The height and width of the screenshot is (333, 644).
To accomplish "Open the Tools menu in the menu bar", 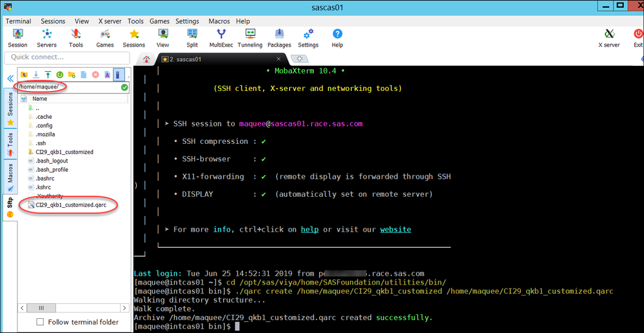I will [135, 21].
